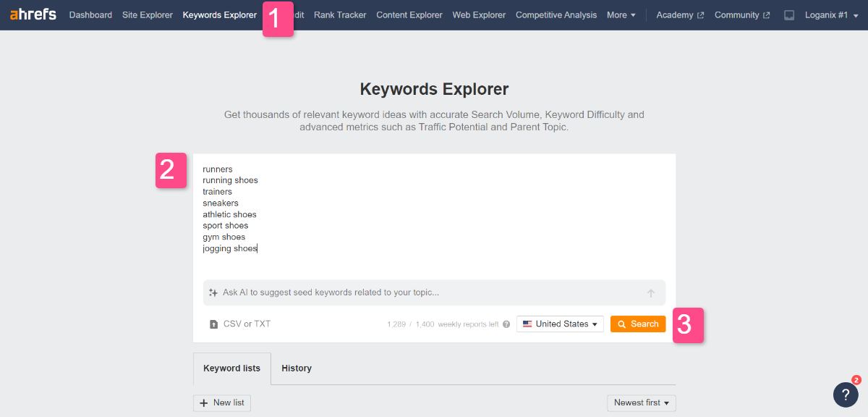This screenshot has height=417, width=868.
Task: Select Keywords Explorer in top navigation
Action: 220,15
